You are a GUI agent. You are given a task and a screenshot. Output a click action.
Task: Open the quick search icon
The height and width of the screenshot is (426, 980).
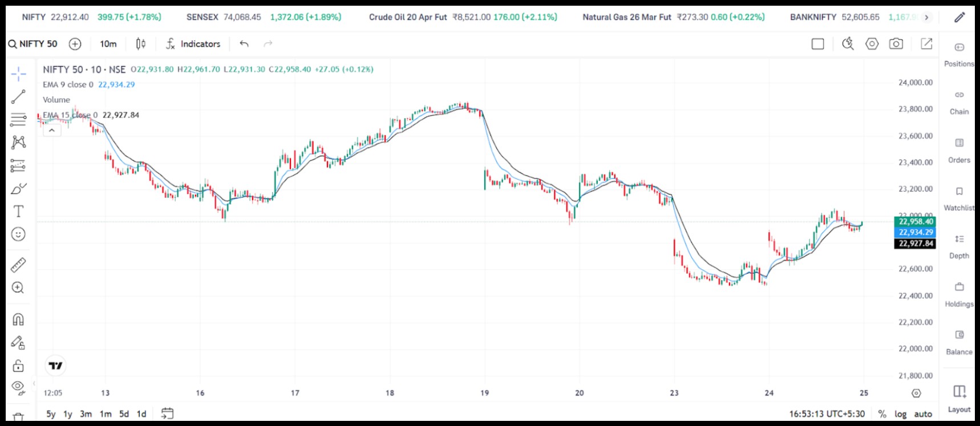pos(848,44)
